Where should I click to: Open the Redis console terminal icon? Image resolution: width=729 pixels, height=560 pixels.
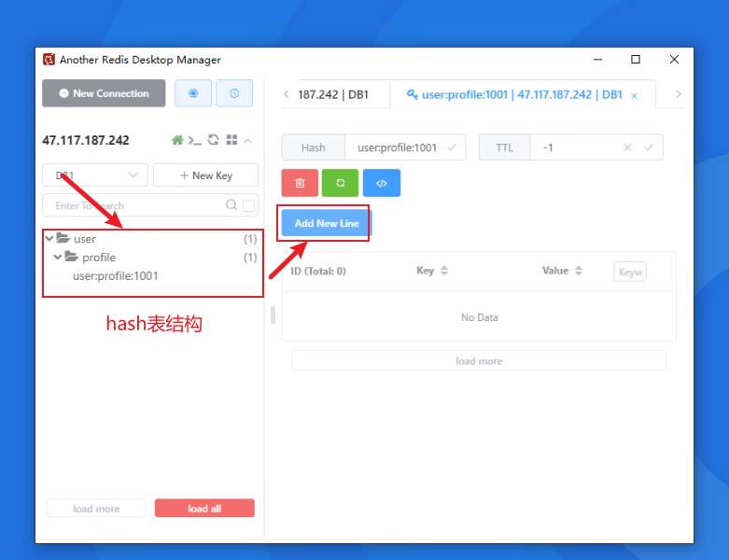(x=195, y=140)
